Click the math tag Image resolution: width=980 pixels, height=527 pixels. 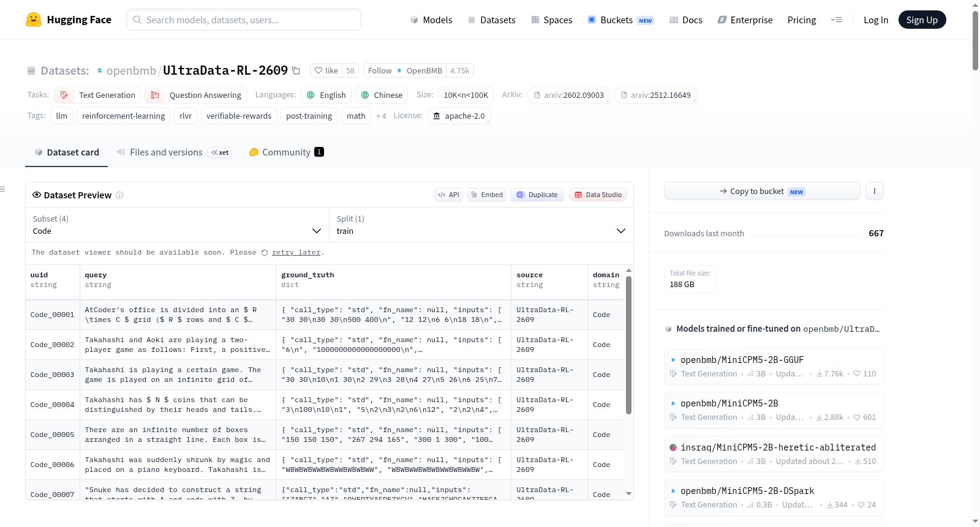(x=356, y=116)
